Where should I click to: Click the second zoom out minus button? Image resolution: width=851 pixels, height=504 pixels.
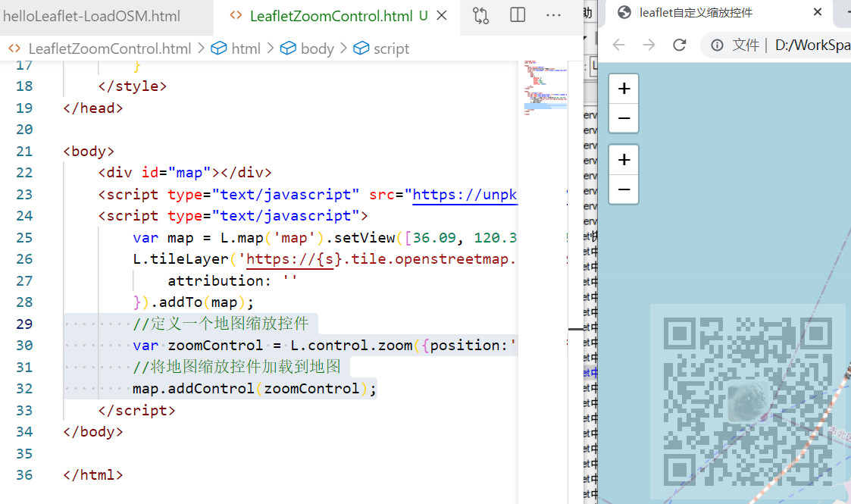coord(624,189)
